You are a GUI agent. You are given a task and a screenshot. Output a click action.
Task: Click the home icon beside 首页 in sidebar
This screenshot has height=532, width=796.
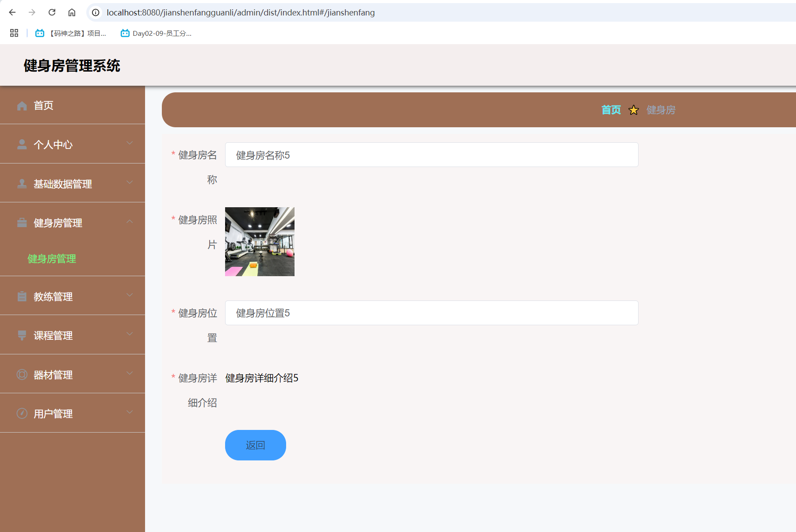(x=22, y=105)
